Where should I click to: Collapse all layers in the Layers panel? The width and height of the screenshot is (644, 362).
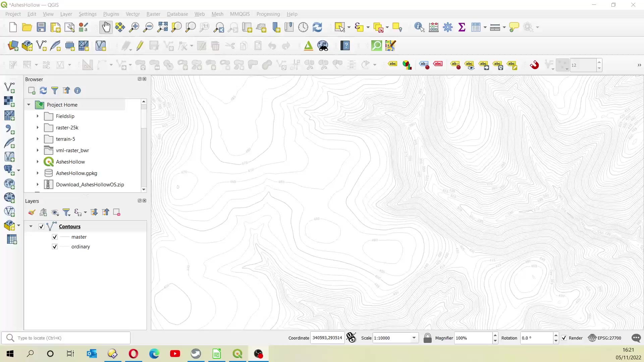coord(106,212)
